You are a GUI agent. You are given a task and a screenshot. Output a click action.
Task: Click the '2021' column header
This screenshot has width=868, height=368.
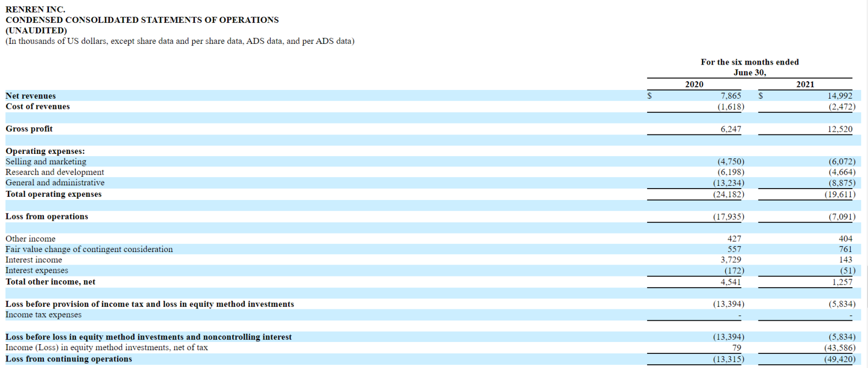806,85
